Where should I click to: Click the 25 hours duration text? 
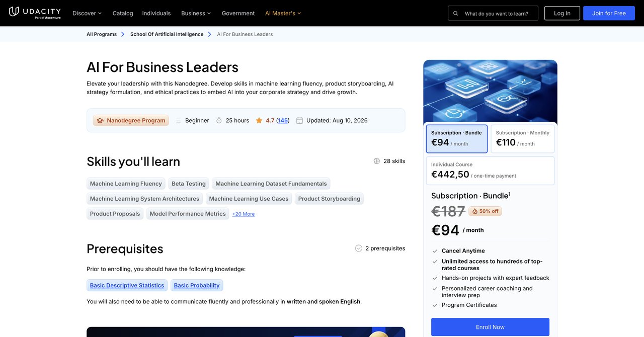click(x=237, y=121)
